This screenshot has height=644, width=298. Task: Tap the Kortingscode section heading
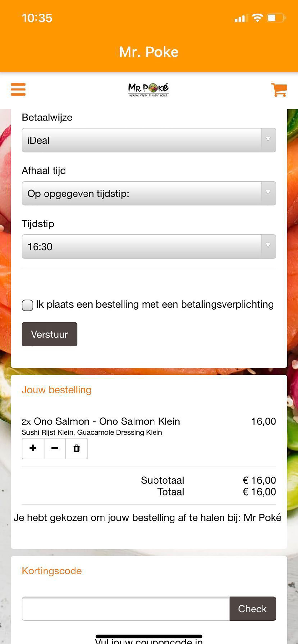tap(52, 571)
